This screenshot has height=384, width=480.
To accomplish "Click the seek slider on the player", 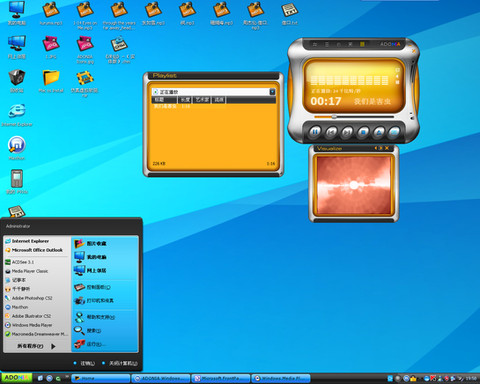I will tap(354, 117).
